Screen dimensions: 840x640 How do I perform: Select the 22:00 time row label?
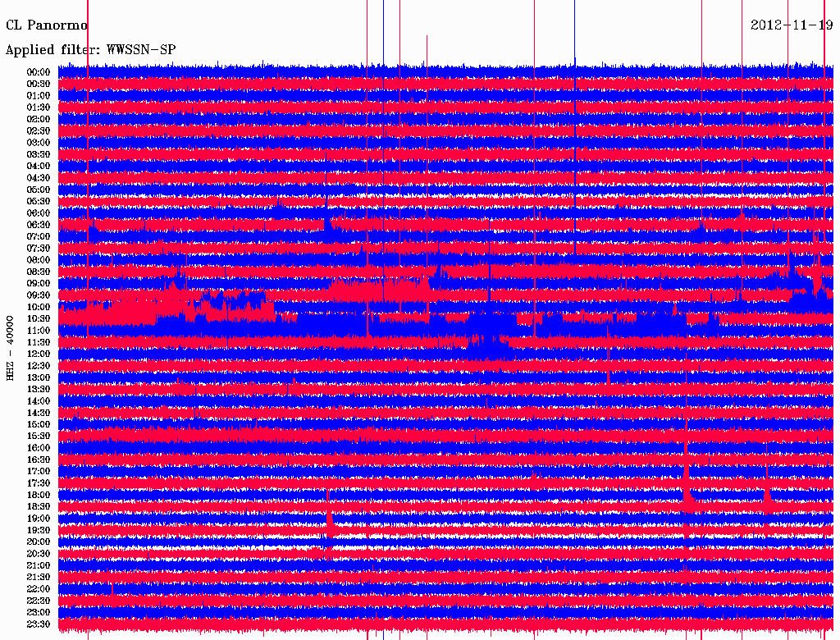click(39, 588)
